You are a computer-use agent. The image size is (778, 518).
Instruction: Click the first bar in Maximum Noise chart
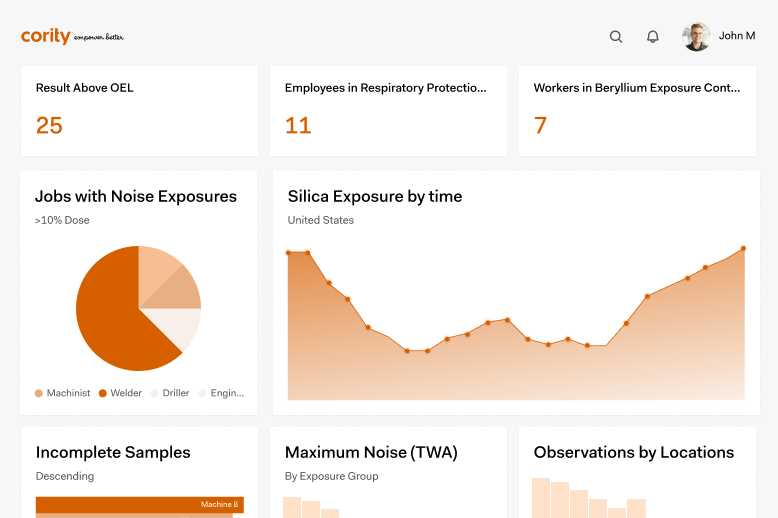pyautogui.click(x=292, y=507)
